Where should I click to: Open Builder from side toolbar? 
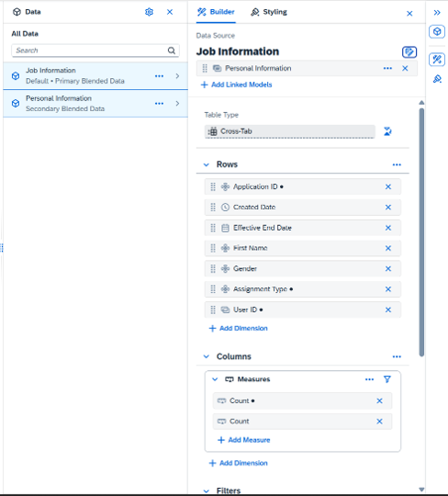(437, 59)
